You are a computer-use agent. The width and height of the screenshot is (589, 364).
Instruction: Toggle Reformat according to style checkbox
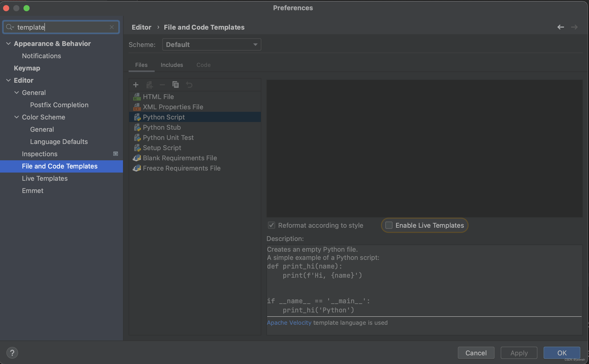click(271, 225)
